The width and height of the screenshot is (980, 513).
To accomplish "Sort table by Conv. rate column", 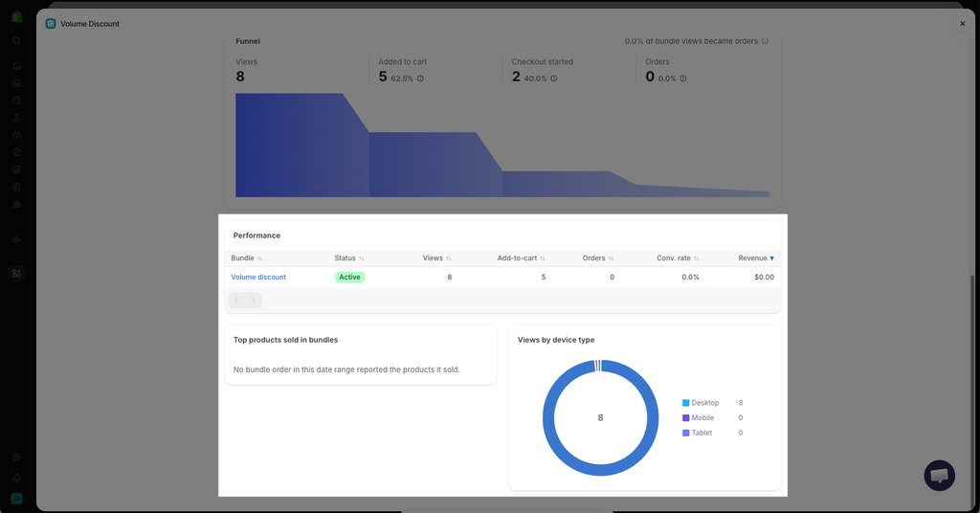I will coord(678,258).
